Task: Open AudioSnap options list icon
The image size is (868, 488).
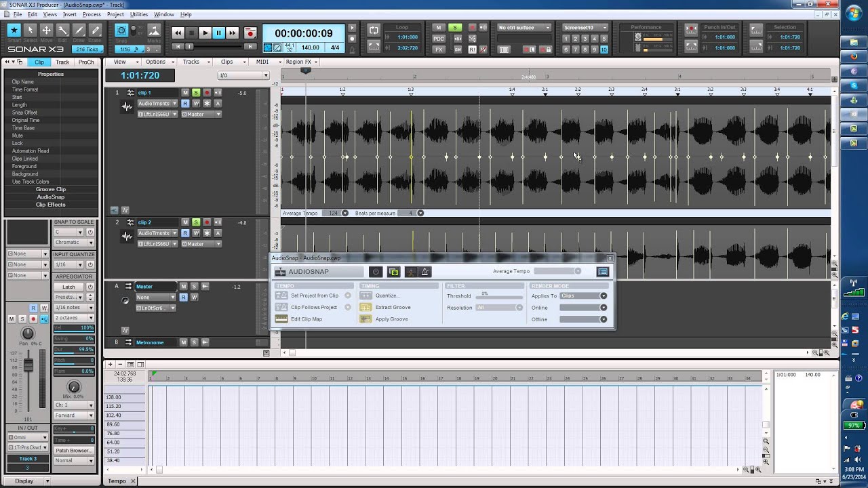Action: [603, 272]
